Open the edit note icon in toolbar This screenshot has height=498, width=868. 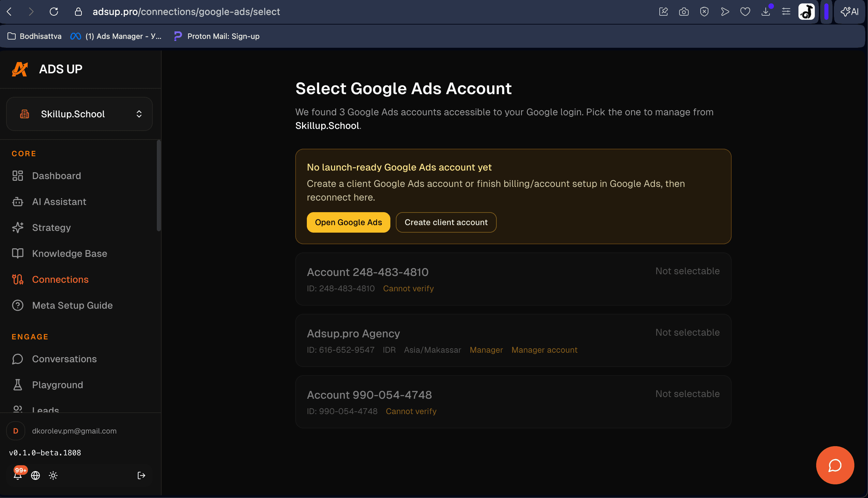pyautogui.click(x=663, y=12)
